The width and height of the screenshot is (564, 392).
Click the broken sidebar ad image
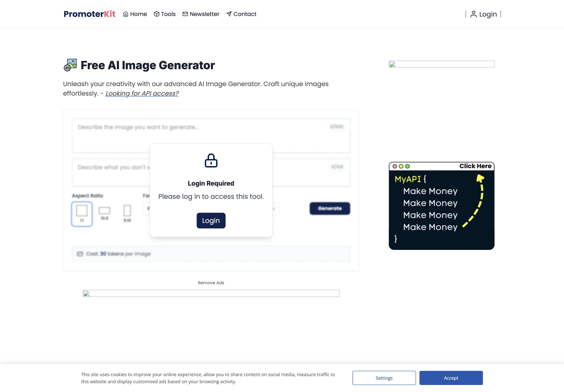[441, 64]
